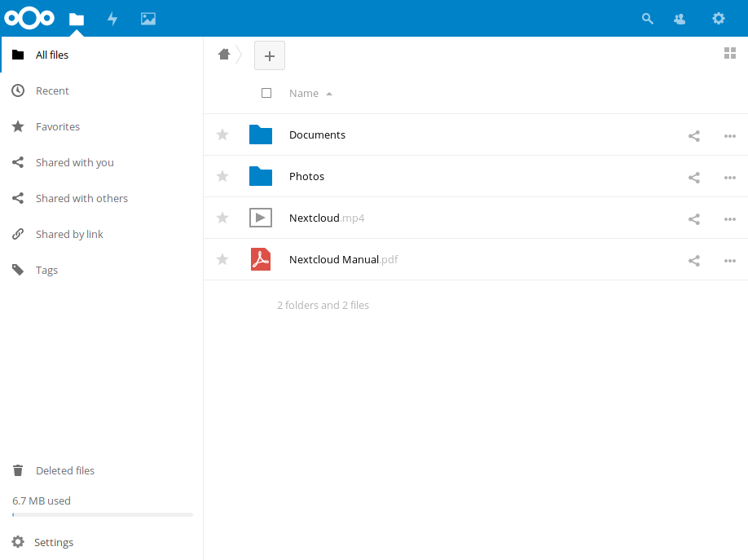Image resolution: width=748 pixels, height=560 pixels.
Task: Click the search magnifier icon
Action: (x=648, y=19)
